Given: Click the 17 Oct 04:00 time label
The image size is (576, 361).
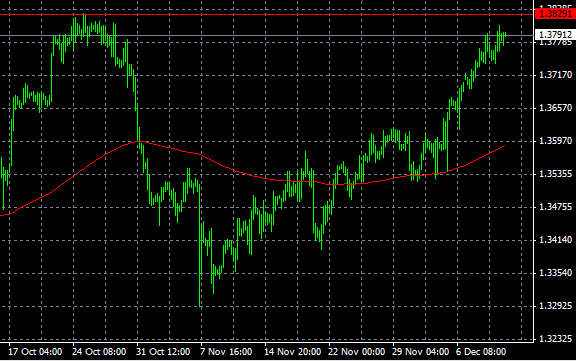Looking at the screenshot, I should click(35, 352).
